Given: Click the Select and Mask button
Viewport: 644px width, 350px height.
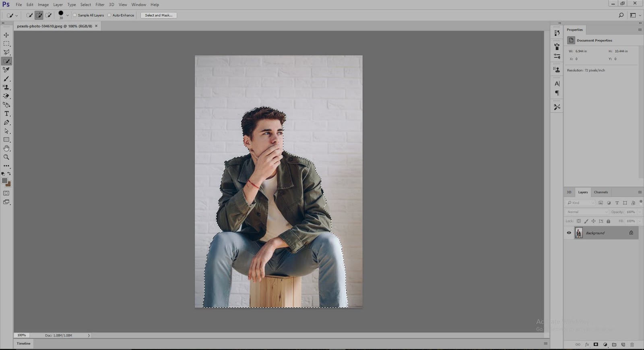Looking at the screenshot, I should click(159, 15).
